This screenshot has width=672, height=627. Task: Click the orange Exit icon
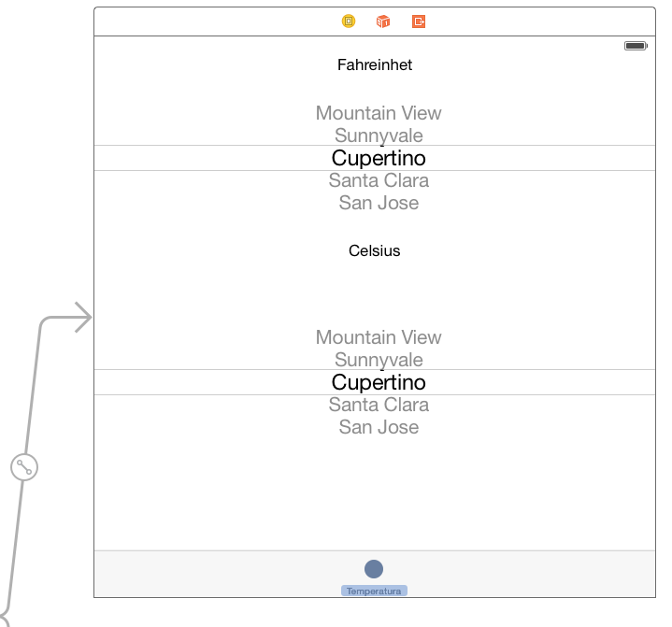click(419, 21)
